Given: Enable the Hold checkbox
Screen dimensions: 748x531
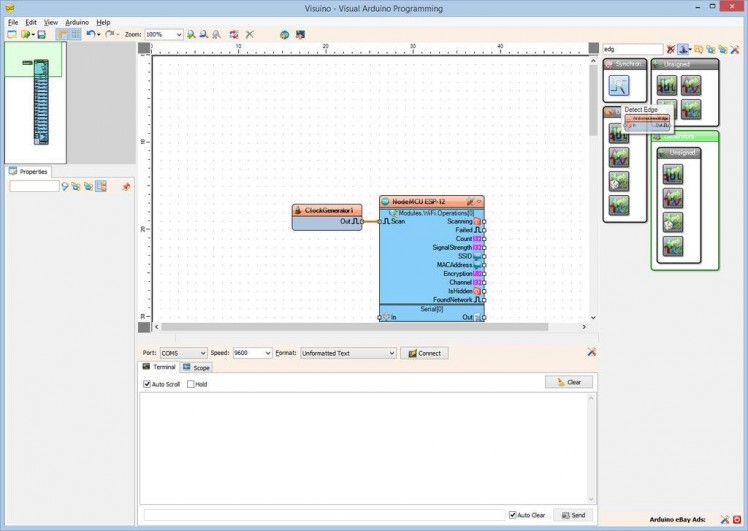Looking at the screenshot, I should 191,384.
